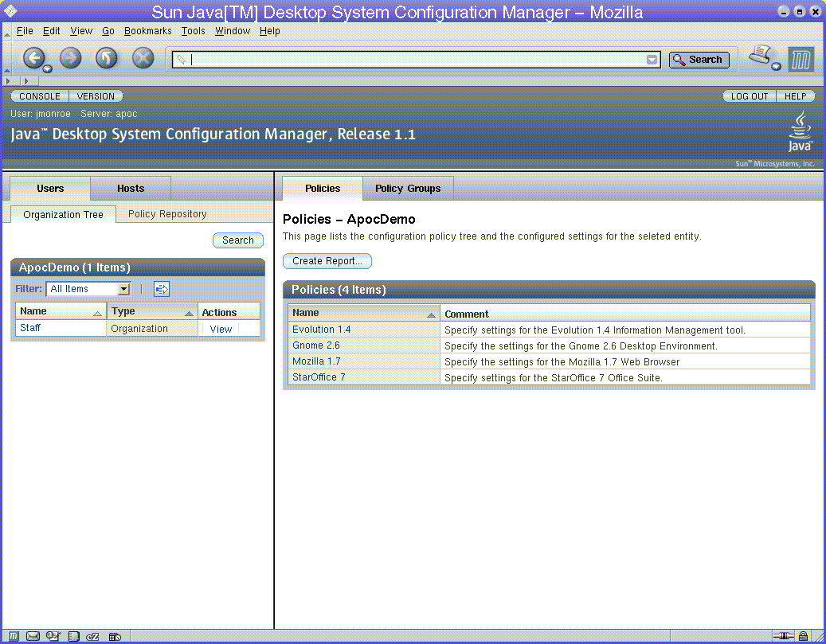Go back with the Back arrow icon

33,58
